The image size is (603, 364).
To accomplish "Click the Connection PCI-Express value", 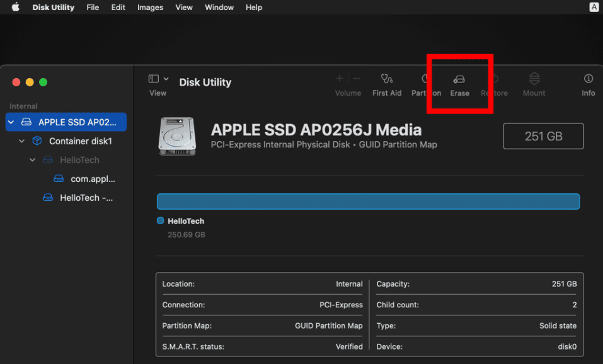I will click(341, 305).
